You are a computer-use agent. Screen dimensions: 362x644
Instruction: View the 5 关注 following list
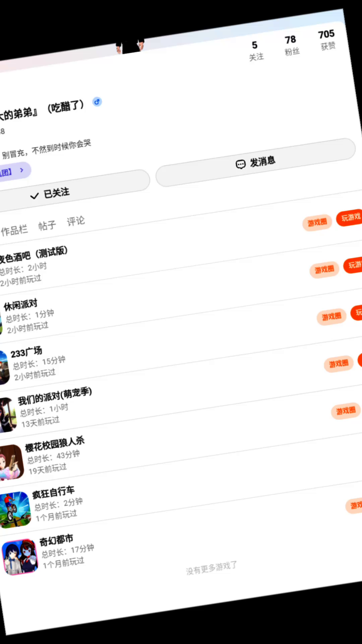pyautogui.click(x=256, y=51)
